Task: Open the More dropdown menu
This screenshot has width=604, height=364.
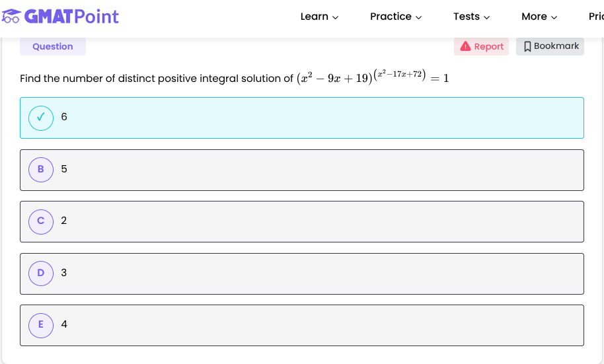Action: [539, 17]
